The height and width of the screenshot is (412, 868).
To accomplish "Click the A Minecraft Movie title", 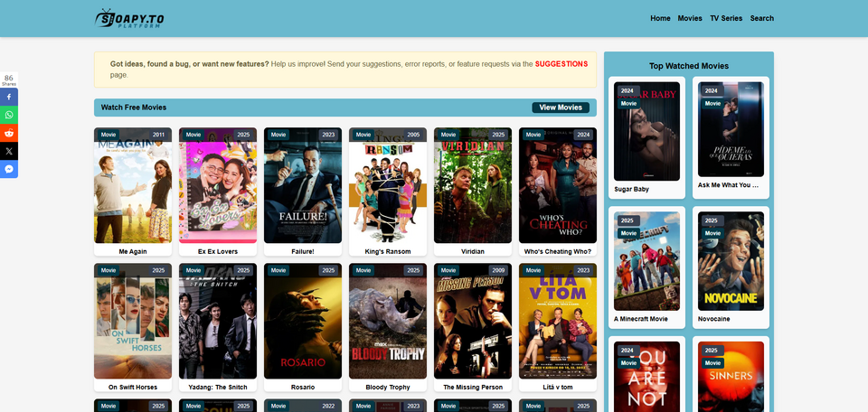I will tap(641, 319).
